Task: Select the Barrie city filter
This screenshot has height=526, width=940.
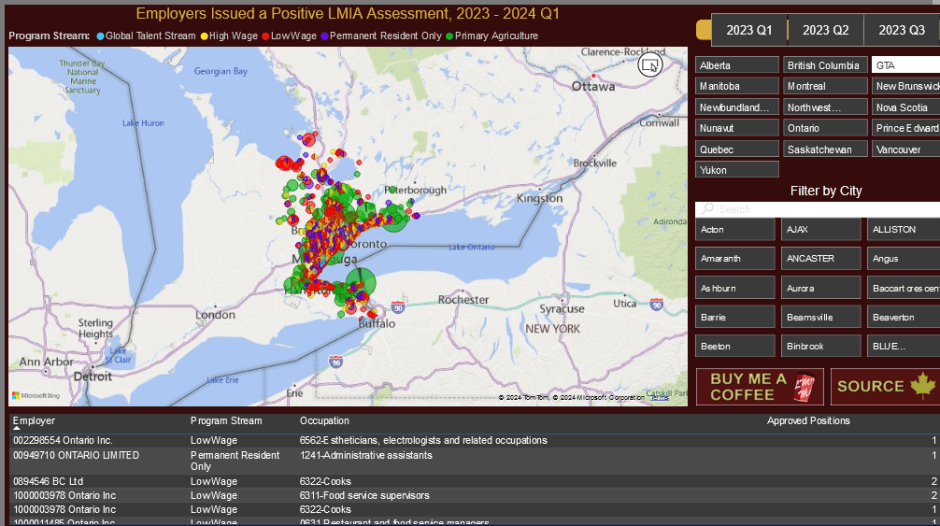Action: tap(736, 317)
